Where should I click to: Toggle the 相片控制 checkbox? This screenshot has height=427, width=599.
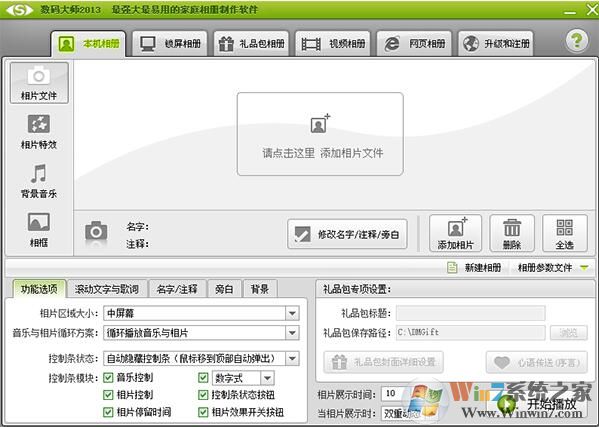(x=108, y=395)
